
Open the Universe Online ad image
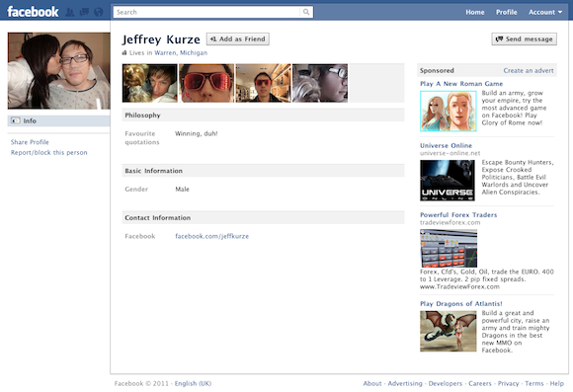(x=448, y=181)
